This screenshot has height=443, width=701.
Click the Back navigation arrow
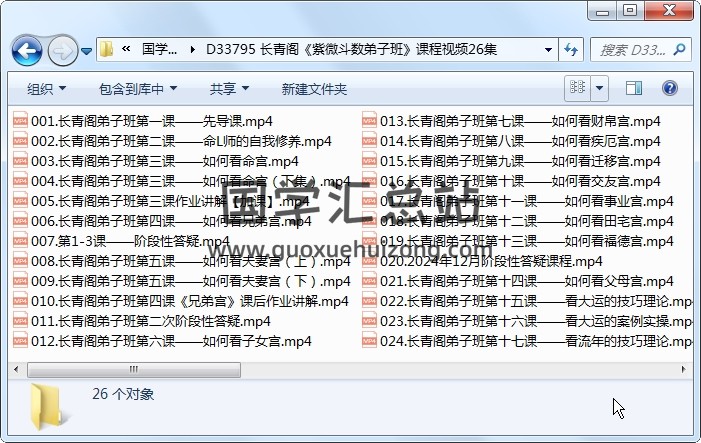[x=26, y=49]
